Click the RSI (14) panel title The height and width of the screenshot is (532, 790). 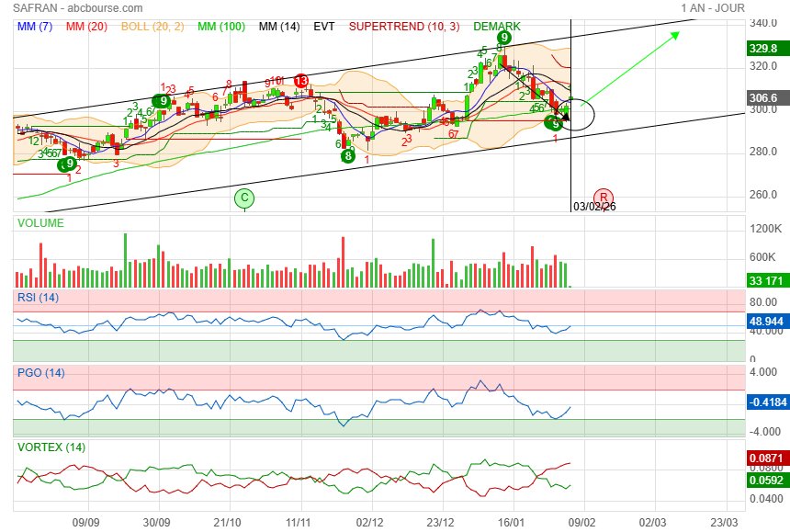[39, 298]
